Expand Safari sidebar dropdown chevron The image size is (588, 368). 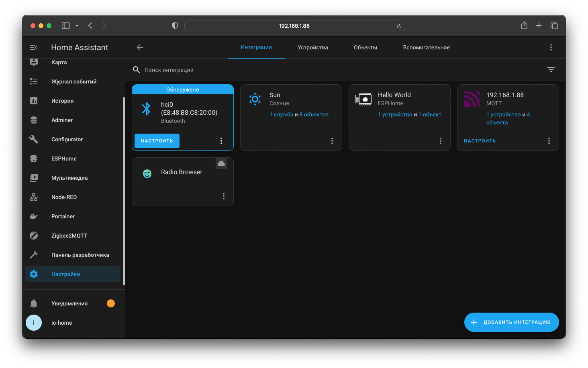click(x=77, y=26)
